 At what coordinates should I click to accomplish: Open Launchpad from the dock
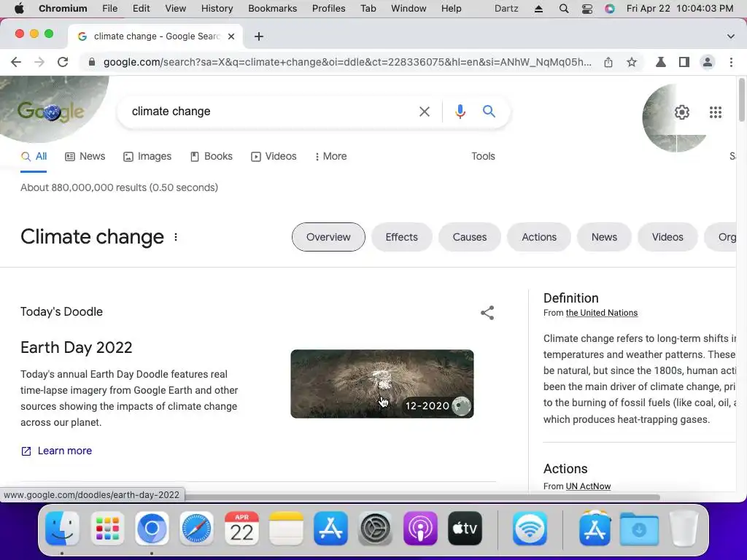[x=107, y=529]
